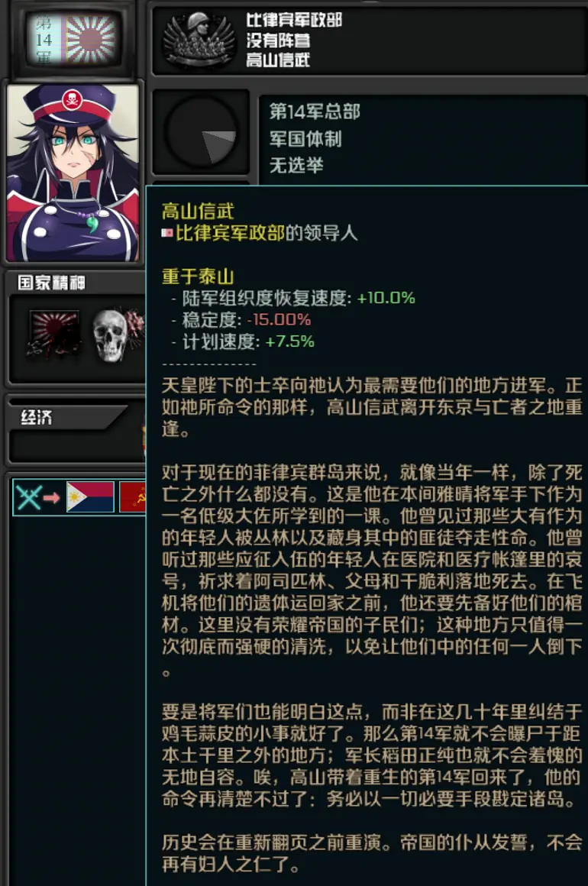The image size is (588, 886).
Task: Click the 高山信武 name in tooltip header
Action: pyautogui.click(x=198, y=212)
